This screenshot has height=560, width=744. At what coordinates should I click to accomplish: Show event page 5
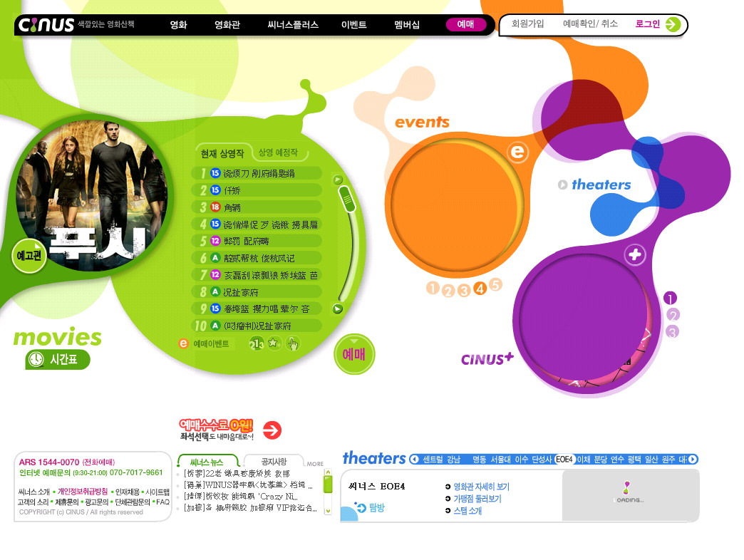click(x=495, y=284)
